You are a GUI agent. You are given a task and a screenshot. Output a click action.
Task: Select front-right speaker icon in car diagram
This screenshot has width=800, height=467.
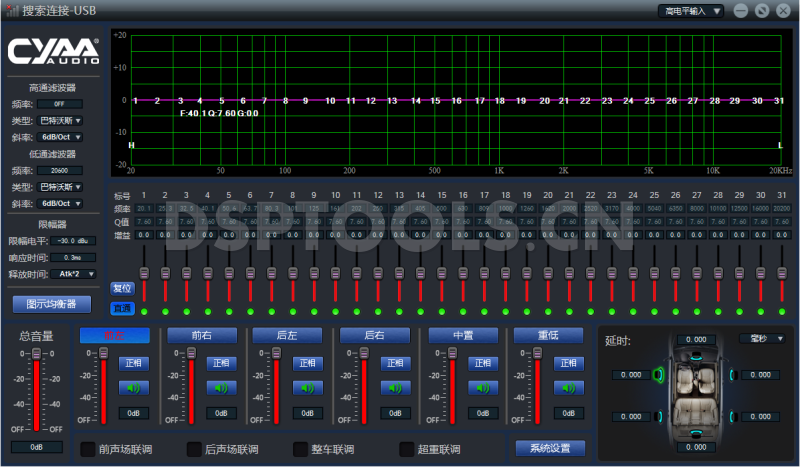[x=733, y=375]
